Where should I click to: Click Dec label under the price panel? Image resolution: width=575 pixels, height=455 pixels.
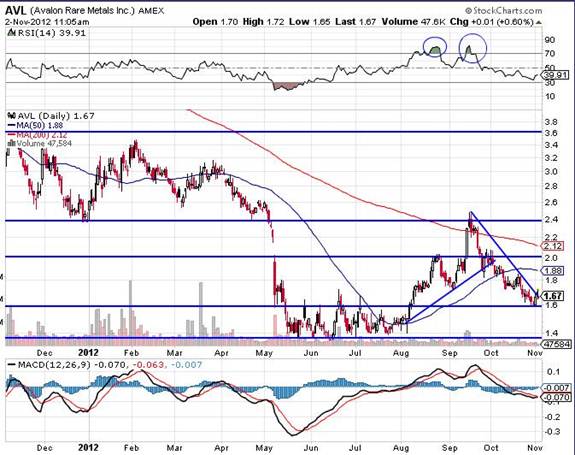44,353
